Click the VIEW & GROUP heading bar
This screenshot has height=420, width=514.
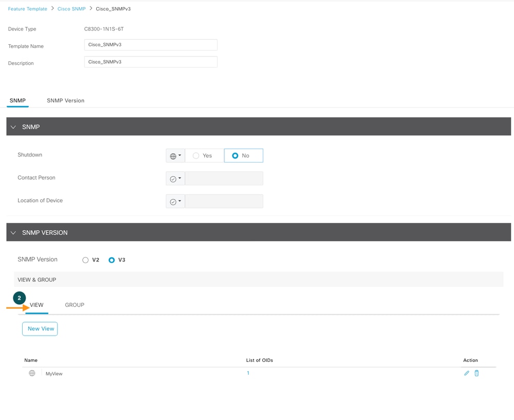(259, 279)
